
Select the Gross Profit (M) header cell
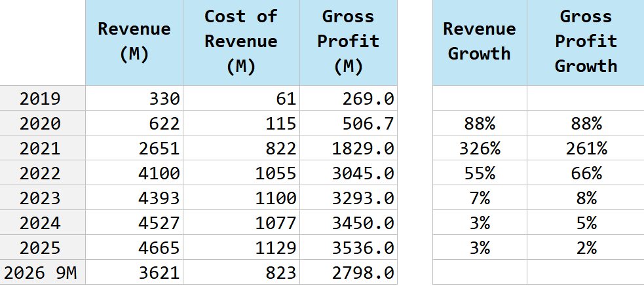click(x=349, y=42)
